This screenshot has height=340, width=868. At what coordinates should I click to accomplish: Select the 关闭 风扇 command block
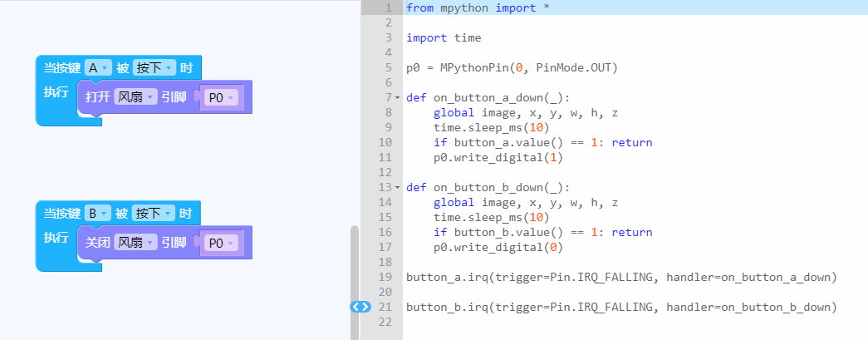click(x=98, y=244)
